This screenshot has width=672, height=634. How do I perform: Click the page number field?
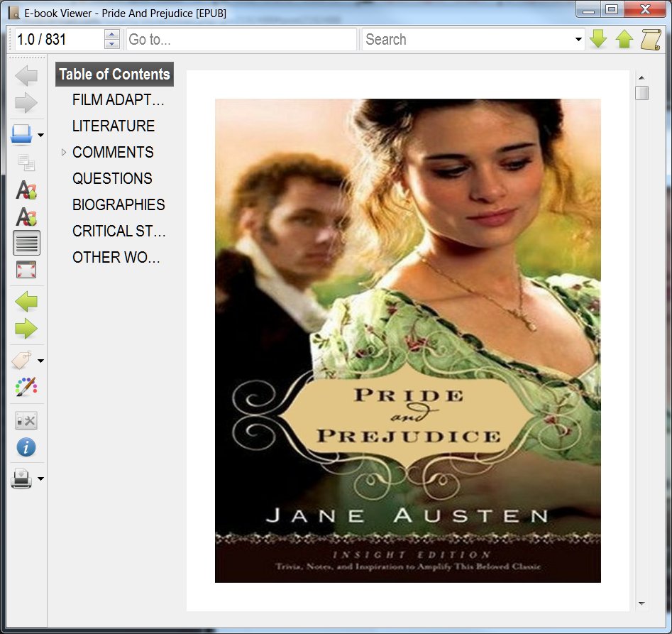(x=59, y=40)
